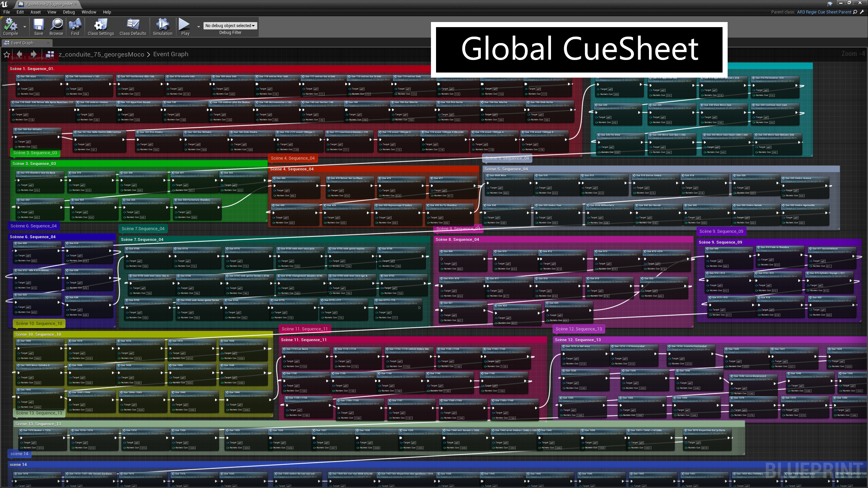Expand the Play options dropdown arrow
This screenshot has width=868, height=488.
[198, 26]
